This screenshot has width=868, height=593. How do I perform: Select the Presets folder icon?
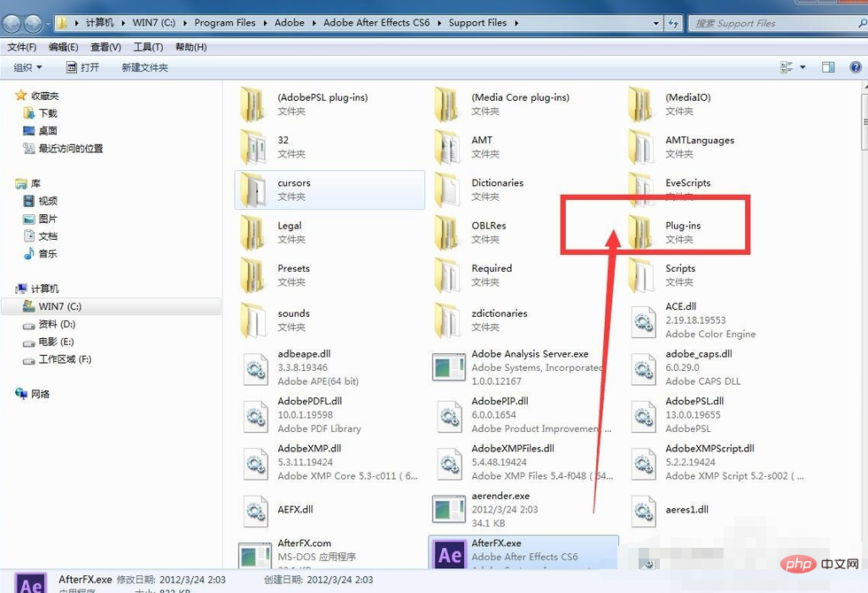click(x=252, y=275)
